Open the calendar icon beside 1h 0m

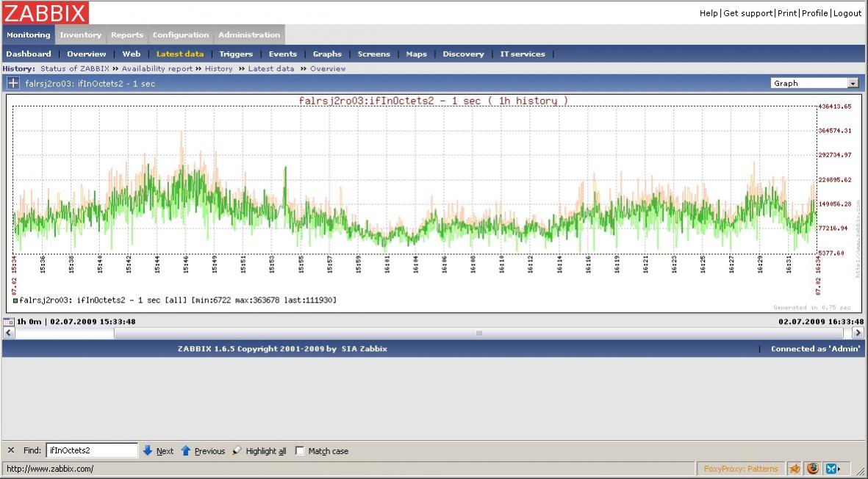pos(9,322)
